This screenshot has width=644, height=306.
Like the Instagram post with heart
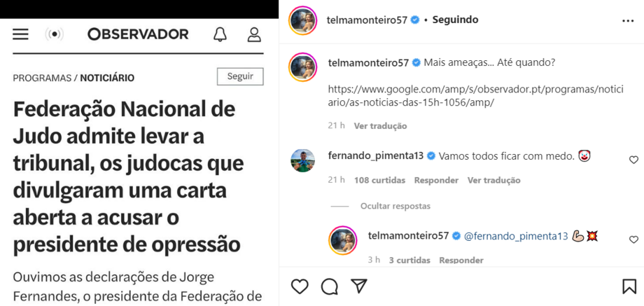coord(300,286)
